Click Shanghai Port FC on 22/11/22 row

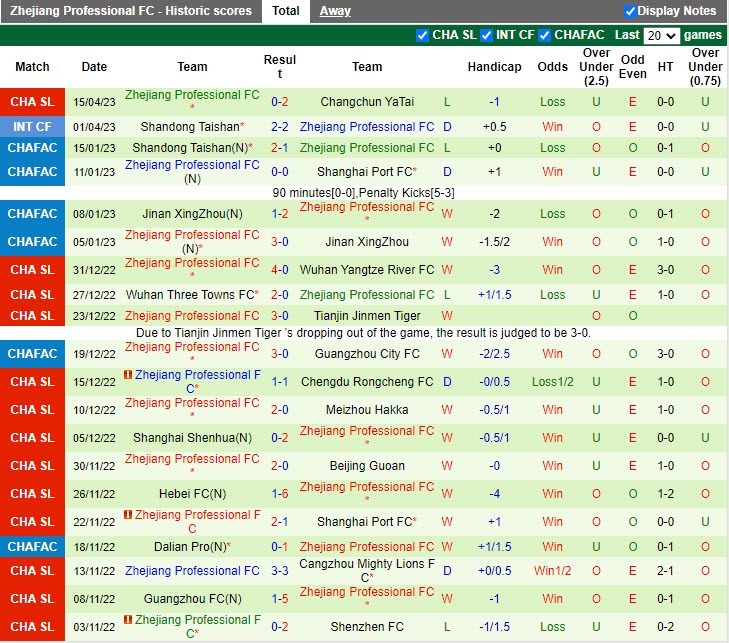tap(367, 522)
